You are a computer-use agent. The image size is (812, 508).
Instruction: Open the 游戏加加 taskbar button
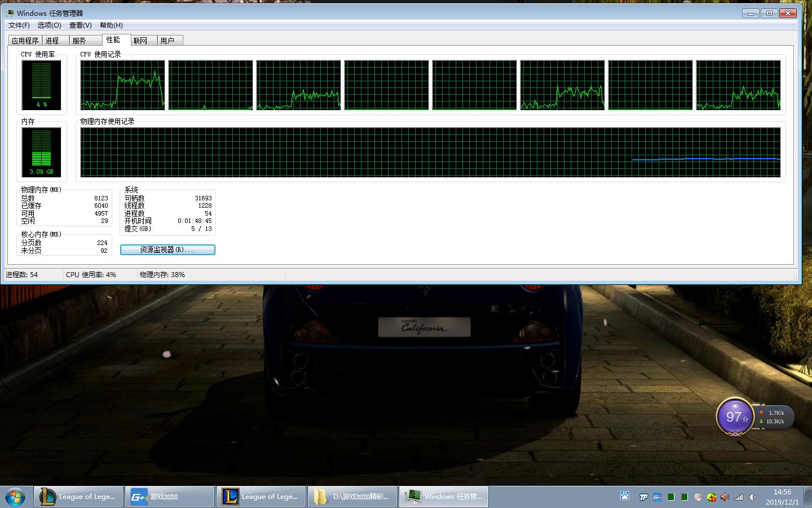170,497
